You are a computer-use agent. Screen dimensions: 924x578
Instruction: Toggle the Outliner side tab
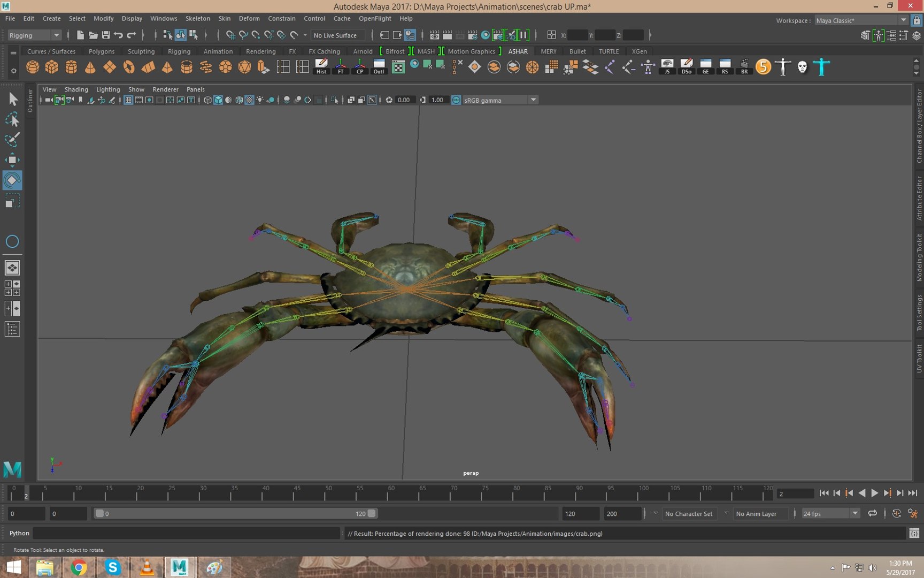[x=30, y=100]
